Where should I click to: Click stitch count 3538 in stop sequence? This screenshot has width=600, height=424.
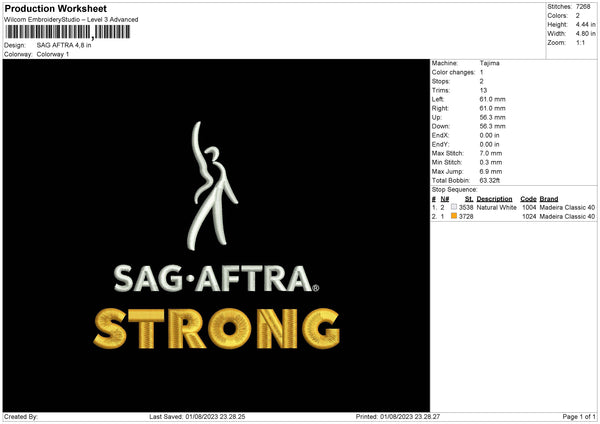[466, 207]
